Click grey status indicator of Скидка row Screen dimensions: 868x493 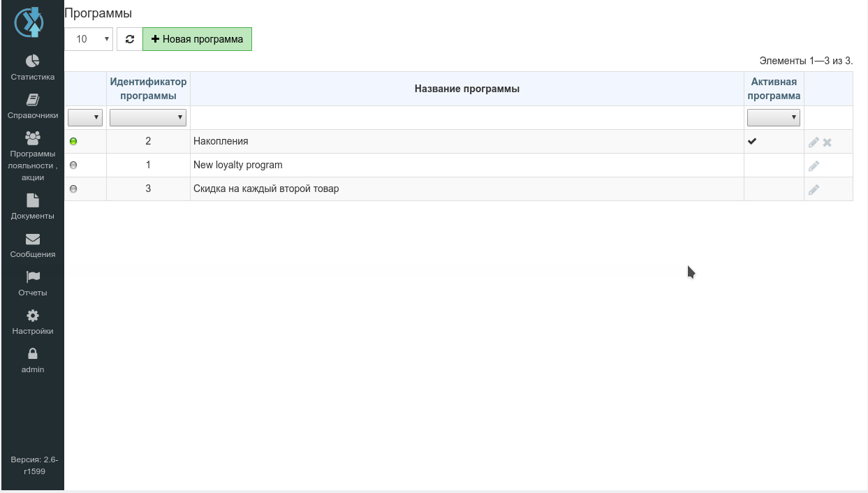tap(73, 189)
